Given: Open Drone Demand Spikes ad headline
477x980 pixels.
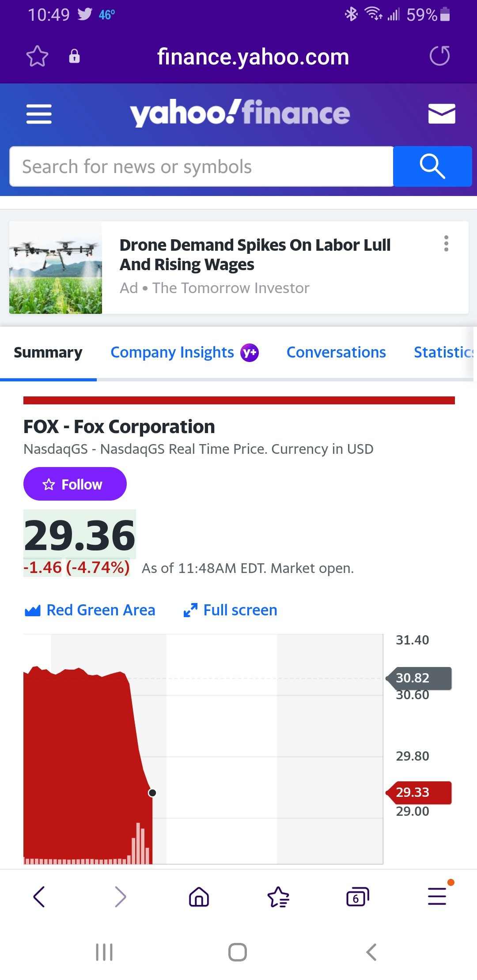Looking at the screenshot, I should click(x=255, y=255).
